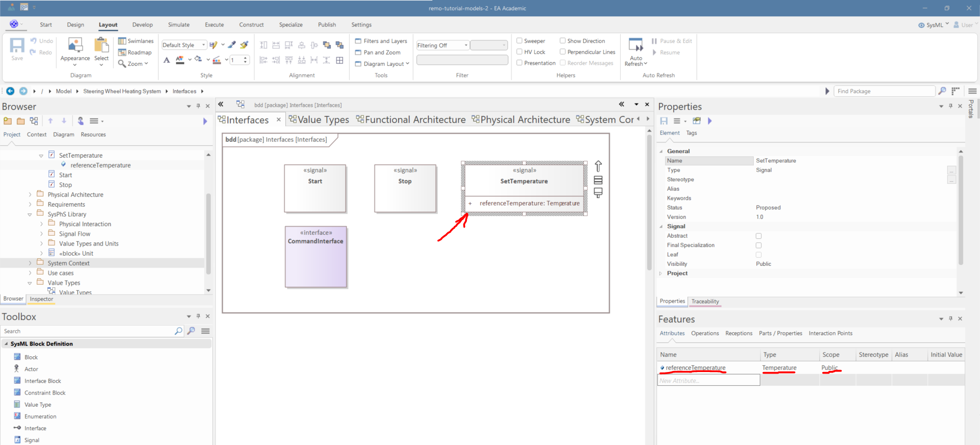
Task: Click the New Attribute input field
Action: pyautogui.click(x=708, y=380)
